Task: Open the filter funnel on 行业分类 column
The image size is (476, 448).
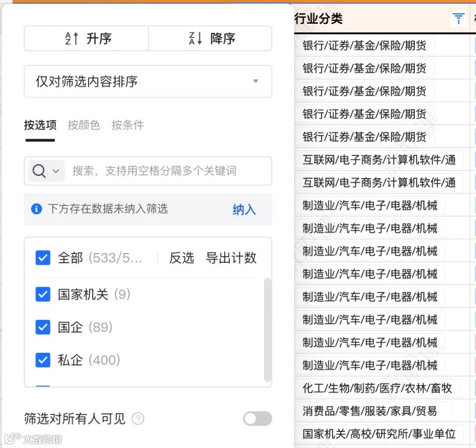Action: click(x=458, y=18)
